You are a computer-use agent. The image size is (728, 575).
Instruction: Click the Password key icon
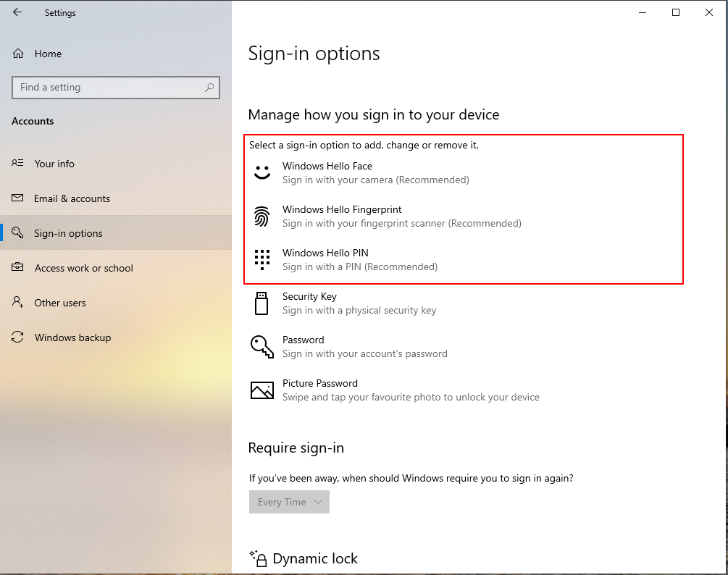click(x=262, y=347)
